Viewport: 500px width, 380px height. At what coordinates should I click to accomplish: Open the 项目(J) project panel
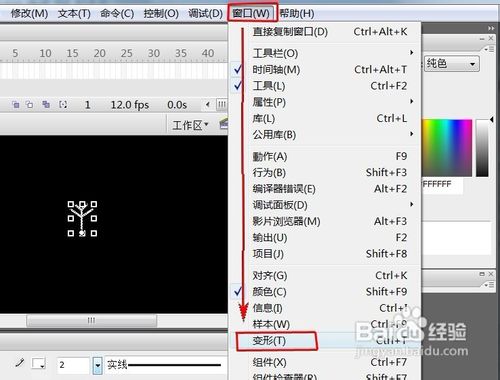click(x=325, y=254)
